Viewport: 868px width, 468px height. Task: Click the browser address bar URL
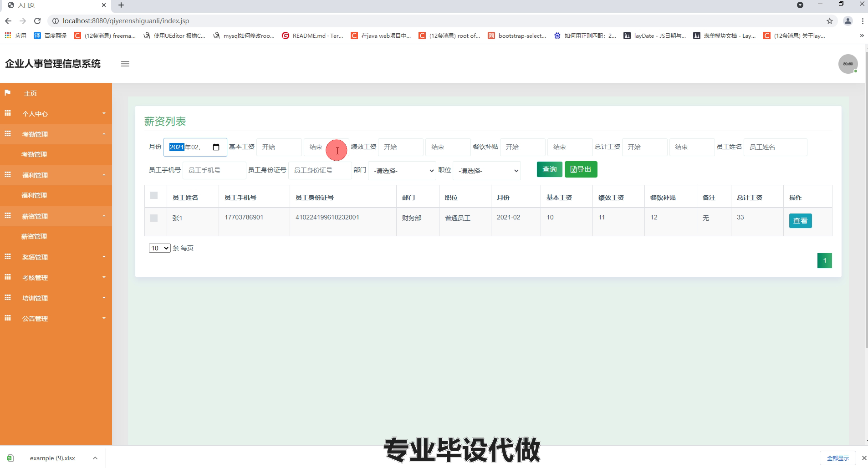tap(126, 21)
